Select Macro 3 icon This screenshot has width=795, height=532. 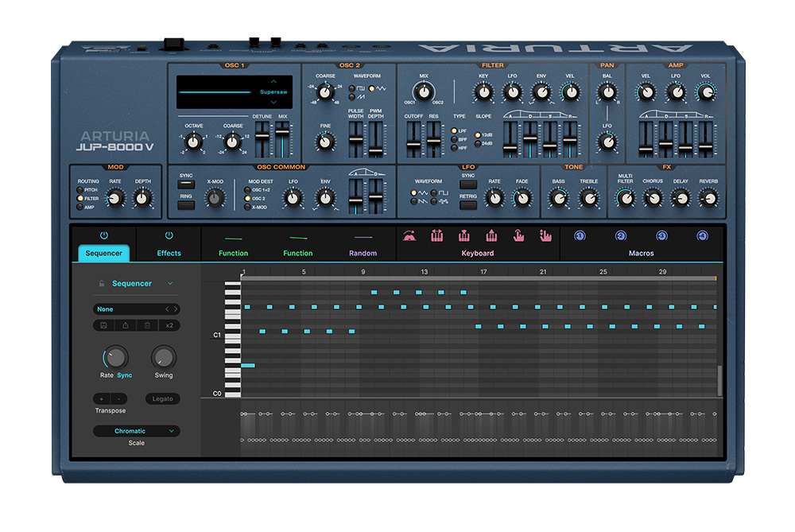tap(661, 236)
